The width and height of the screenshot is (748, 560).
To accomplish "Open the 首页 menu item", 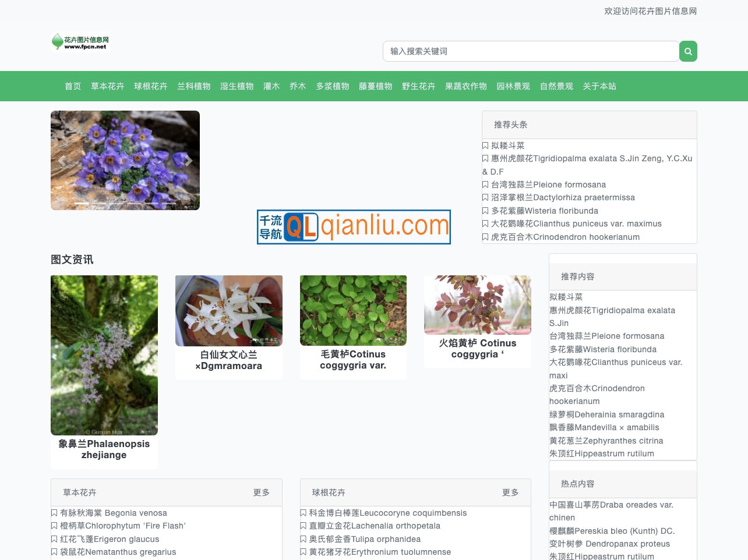I will point(72,86).
